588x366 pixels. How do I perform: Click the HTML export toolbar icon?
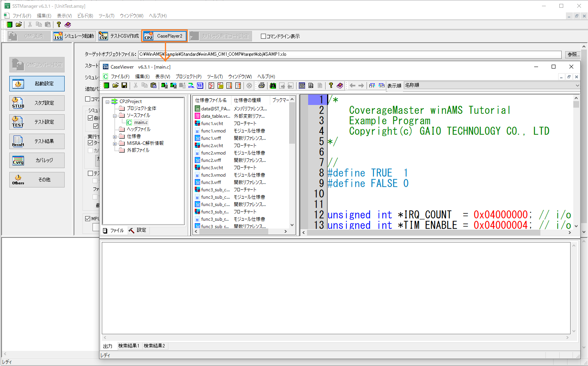point(191,86)
